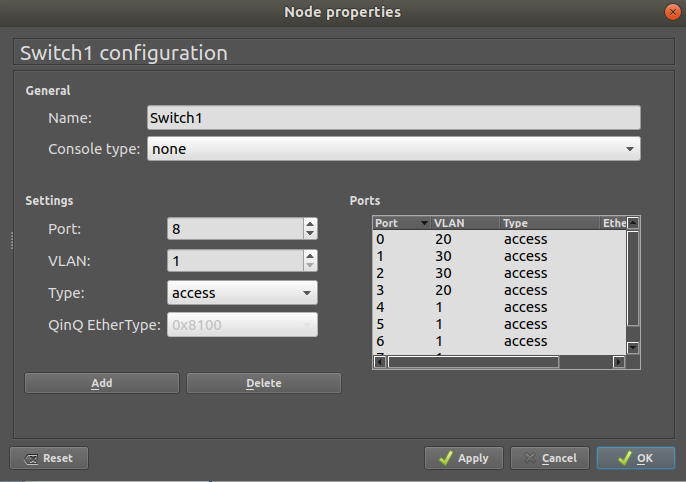Click VLAN 30 cell of port 1
Screen dimensions: 686x482
tap(443, 256)
